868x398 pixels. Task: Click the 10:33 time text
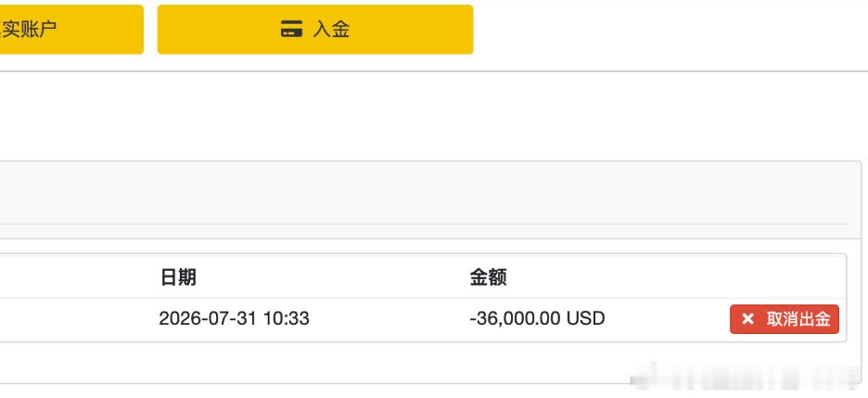point(286,318)
